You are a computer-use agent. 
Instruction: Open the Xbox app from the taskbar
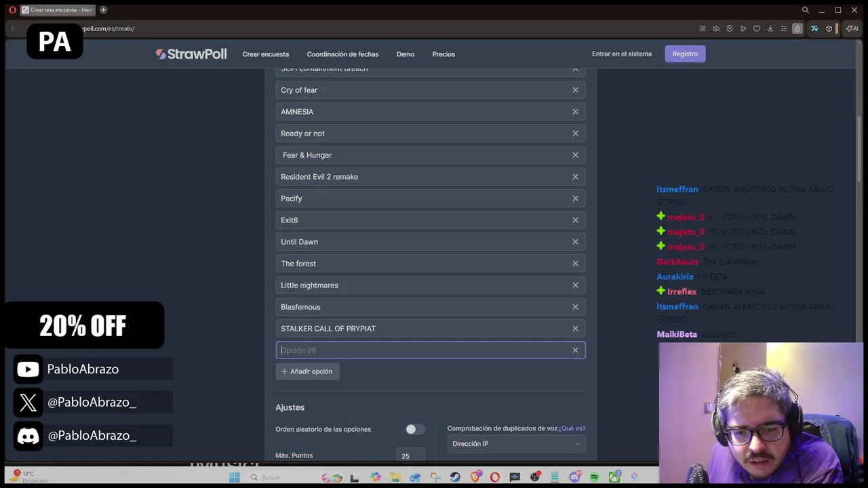tap(614, 477)
